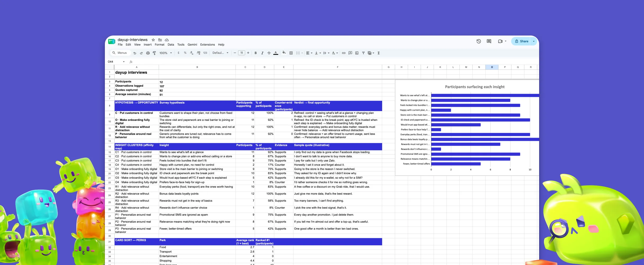Format selection as percent
Viewport: 644px width, 265px height.
point(185,53)
